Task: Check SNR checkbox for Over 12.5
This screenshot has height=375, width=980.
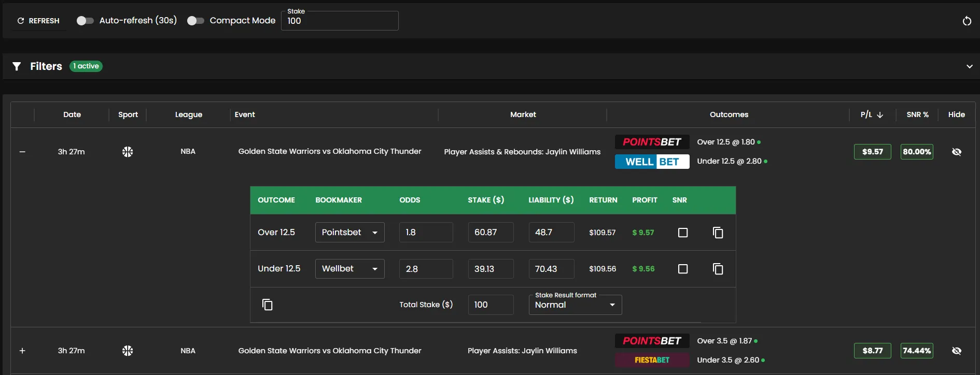Action: (x=683, y=233)
